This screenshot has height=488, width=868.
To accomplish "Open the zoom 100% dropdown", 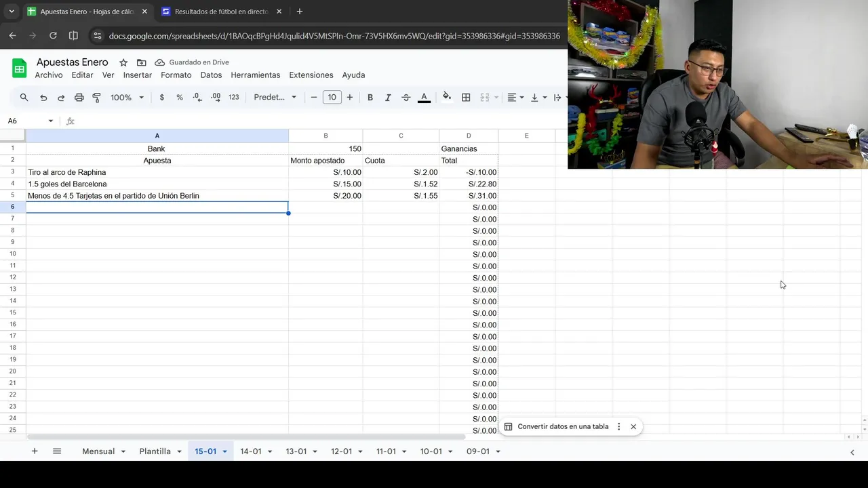I will tap(127, 98).
